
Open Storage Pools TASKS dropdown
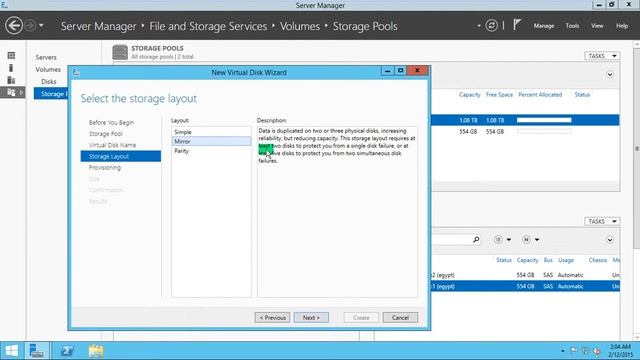(602, 56)
